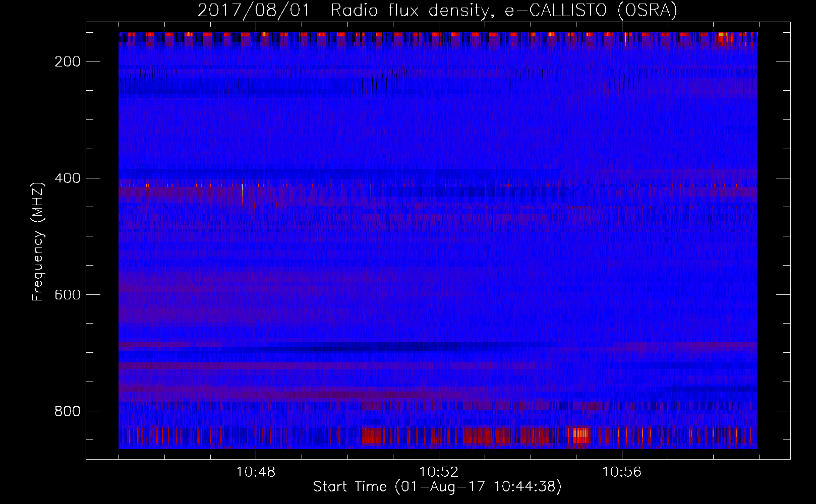Click the 200 frequency tick label
Viewport: 816px width, 504px height.
[x=68, y=61]
